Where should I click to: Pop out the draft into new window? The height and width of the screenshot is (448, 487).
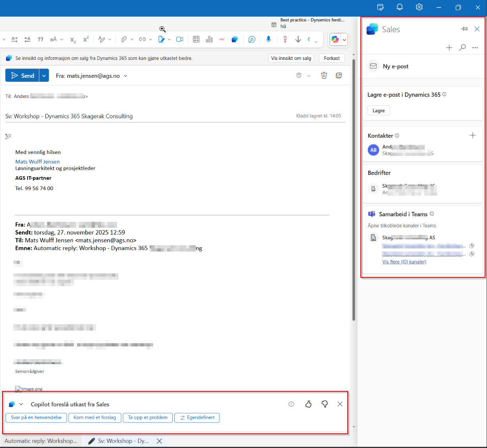(339, 75)
